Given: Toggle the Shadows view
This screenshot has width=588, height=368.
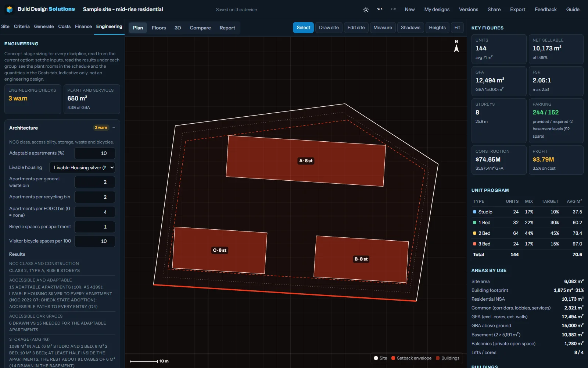Looking at the screenshot, I should 410,28.
